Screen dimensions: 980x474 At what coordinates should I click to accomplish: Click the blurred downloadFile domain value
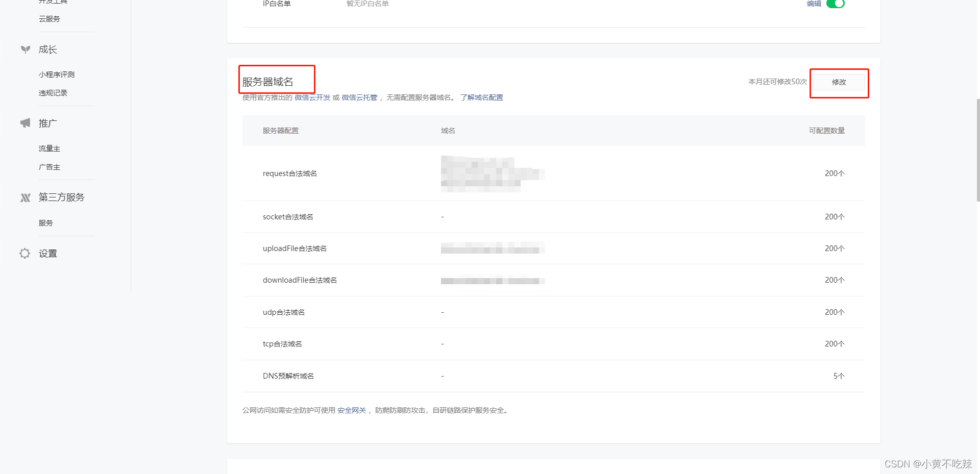coord(493,280)
